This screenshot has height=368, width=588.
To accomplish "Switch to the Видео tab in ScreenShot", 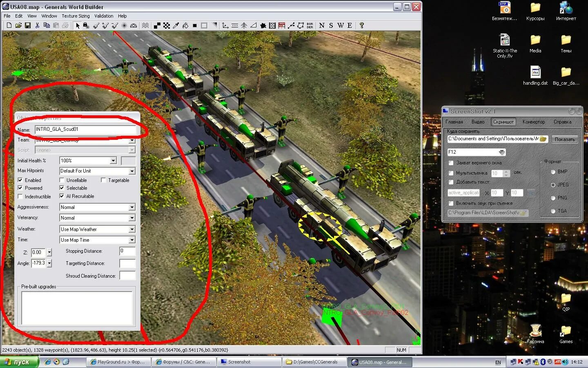I will click(x=478, y=122).
